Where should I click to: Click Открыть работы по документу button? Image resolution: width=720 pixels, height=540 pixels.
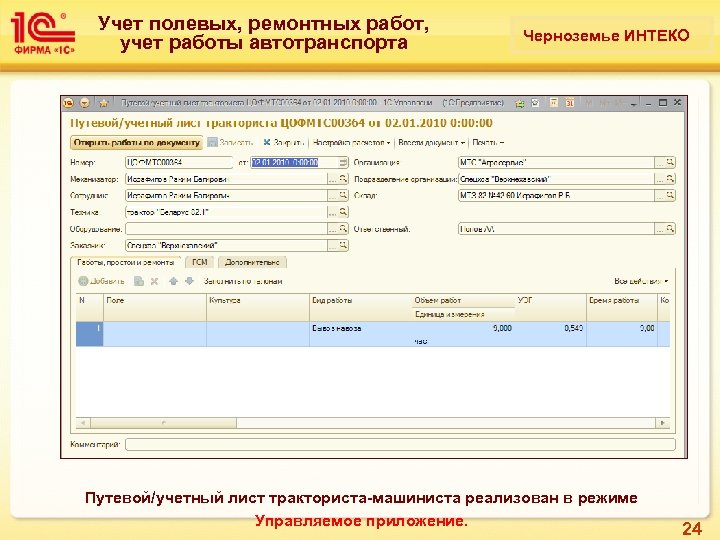136,143
